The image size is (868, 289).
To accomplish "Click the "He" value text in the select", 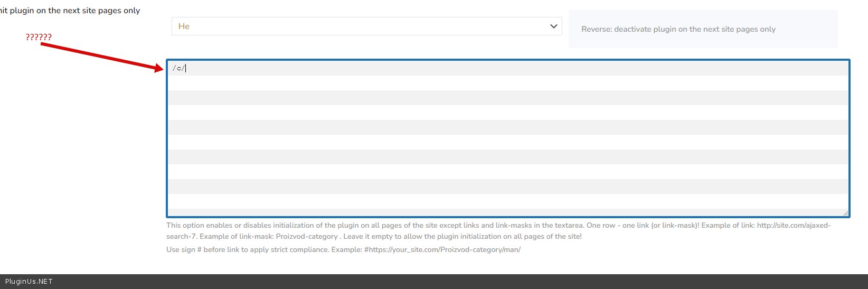I will tap(184, 26).
